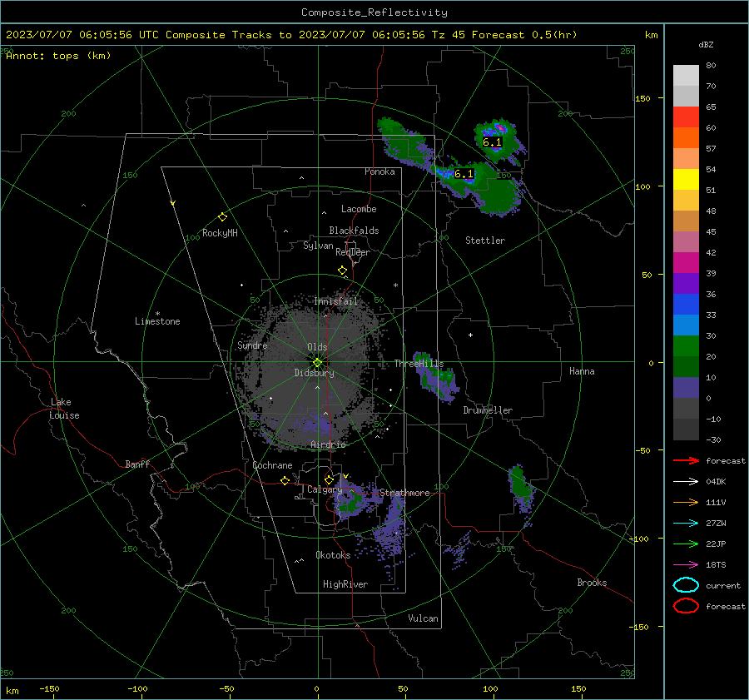Choose the orange swatch beside 60 dBZ

686,137
